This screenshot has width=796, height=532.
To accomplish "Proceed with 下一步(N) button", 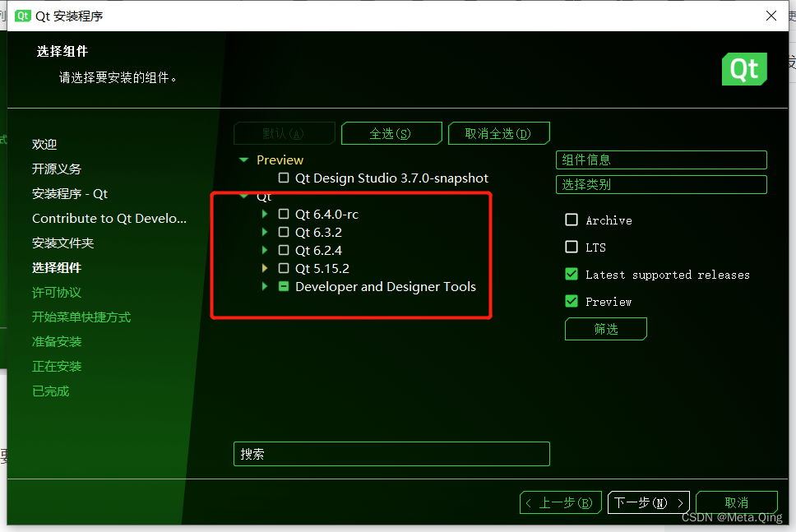I will click(x=648, y=502).
